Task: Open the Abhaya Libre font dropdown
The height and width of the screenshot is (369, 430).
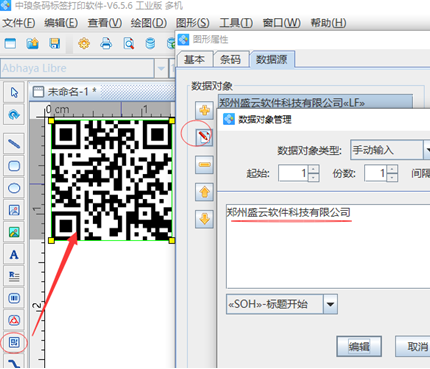Action: click(x=161, y=69)
